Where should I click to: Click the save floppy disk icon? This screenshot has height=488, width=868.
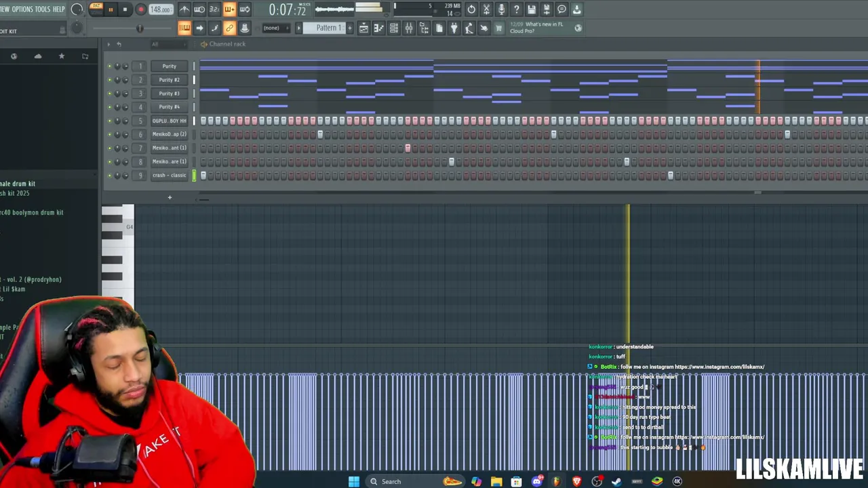pos(532,9)
